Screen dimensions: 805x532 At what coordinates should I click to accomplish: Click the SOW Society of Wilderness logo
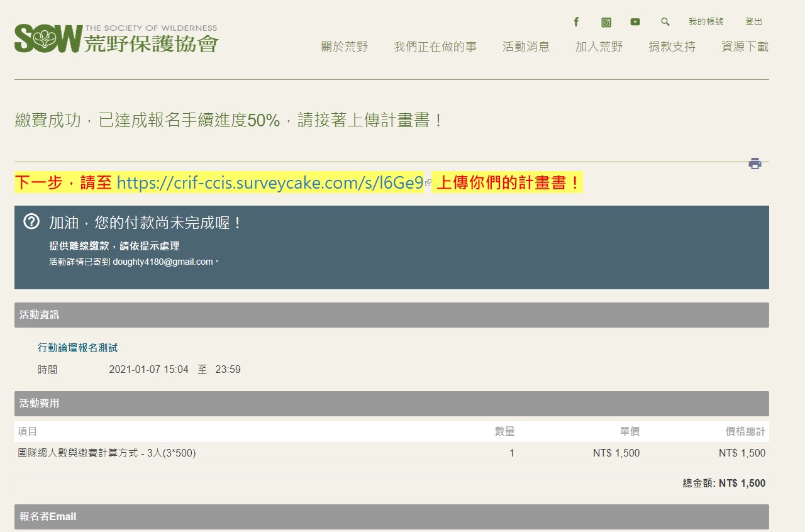coord(116,38)
